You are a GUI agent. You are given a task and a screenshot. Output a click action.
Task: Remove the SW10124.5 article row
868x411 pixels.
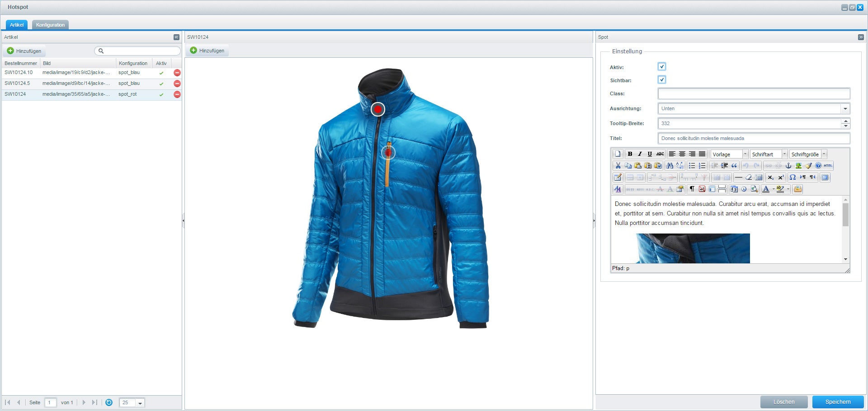pyautogui.click(x=177, y=84)
